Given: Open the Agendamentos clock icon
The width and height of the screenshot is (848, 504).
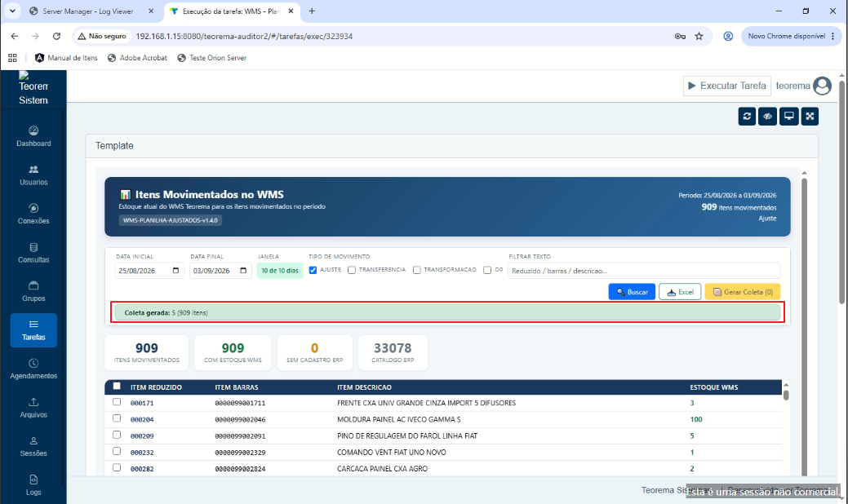Looking at the screenshot, I should (x=33, y=363).
